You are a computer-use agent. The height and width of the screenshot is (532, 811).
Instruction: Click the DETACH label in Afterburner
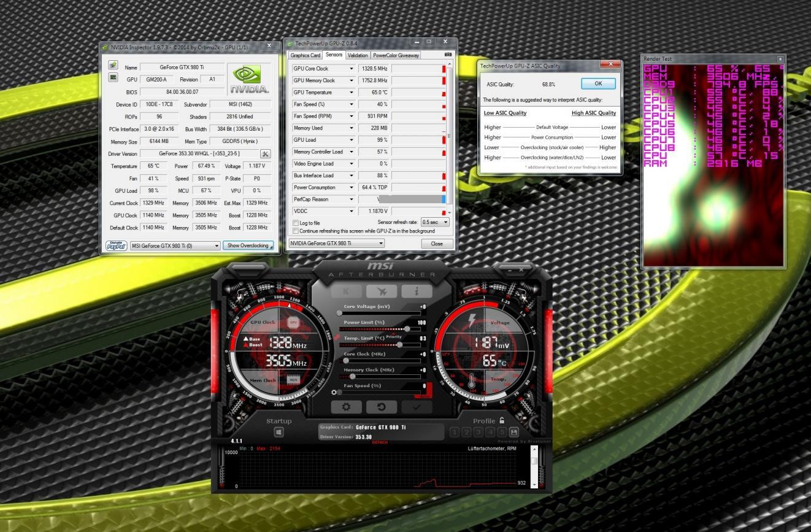(380, 442)
